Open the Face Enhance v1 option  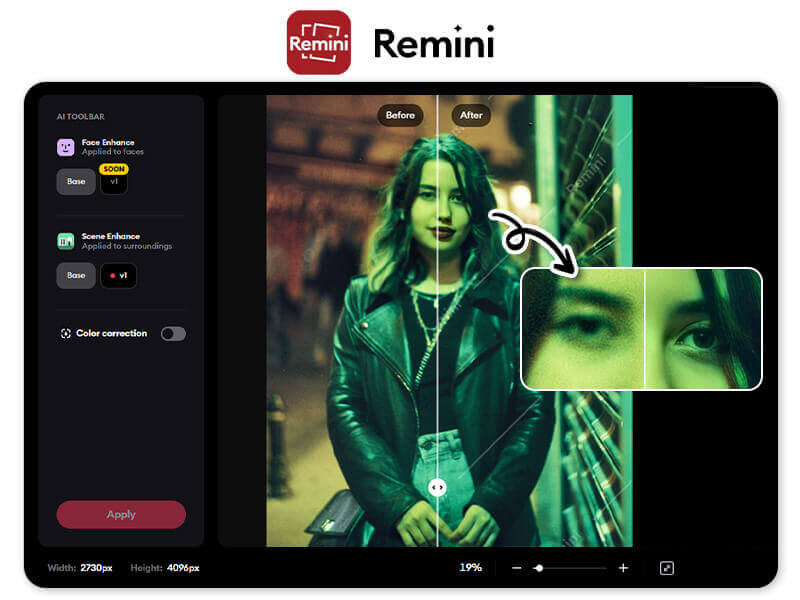tap(113, 181)
